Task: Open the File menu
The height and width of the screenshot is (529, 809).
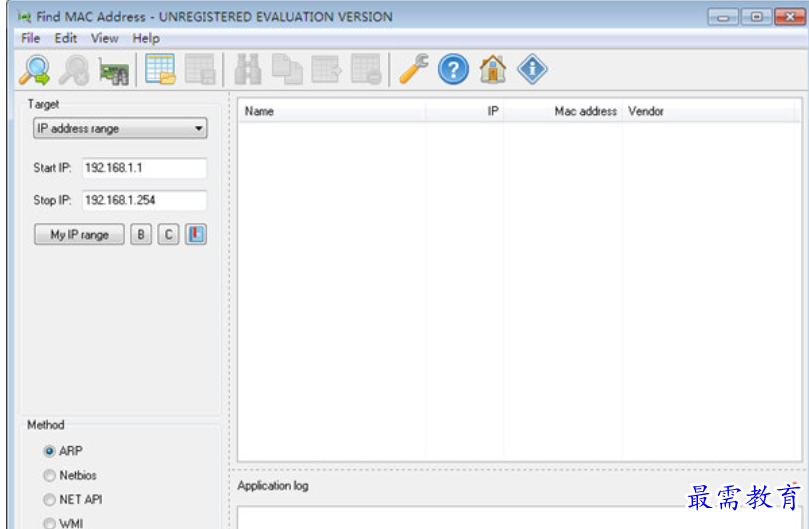Action: point(30,38)
